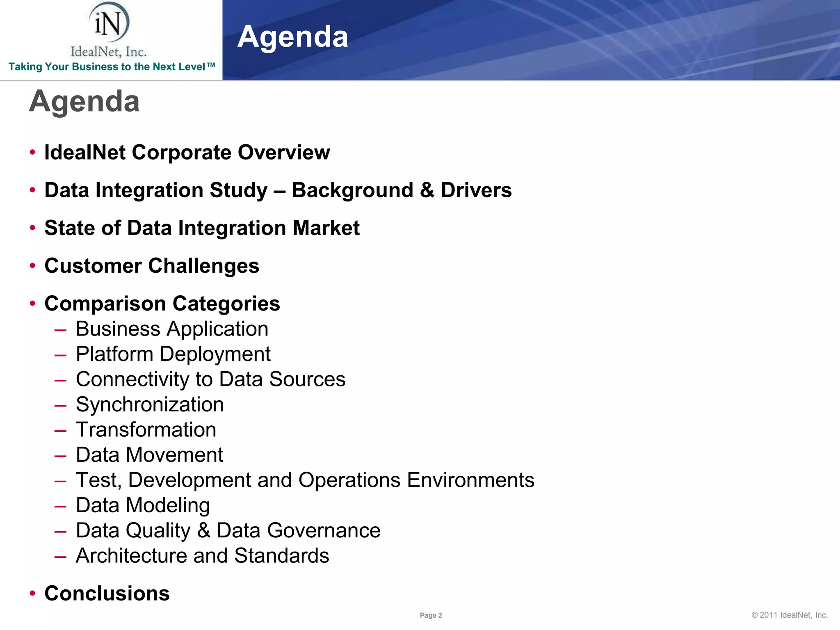Screen dimensions: 840x630
Task: Select Connectivity to Data Sources item
Action: [x=210, y=379]
